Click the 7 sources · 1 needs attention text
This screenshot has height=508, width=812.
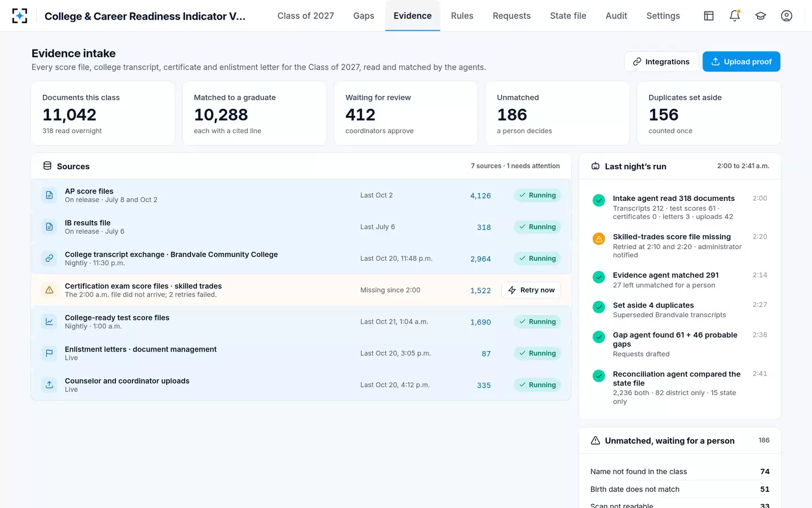pyautogui.click(x=515, y=166)
